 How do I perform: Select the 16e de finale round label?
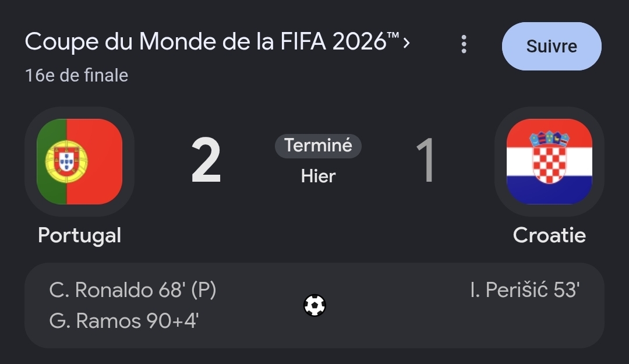pos(77,76)
